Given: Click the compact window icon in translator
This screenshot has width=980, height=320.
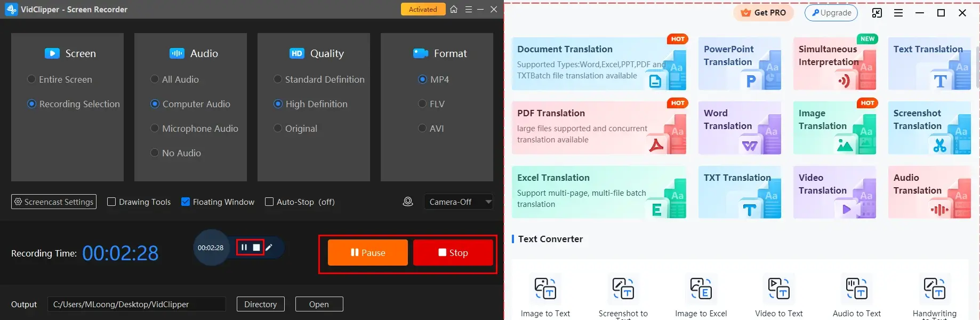Looking at the screenshot, I should point(877,13).
